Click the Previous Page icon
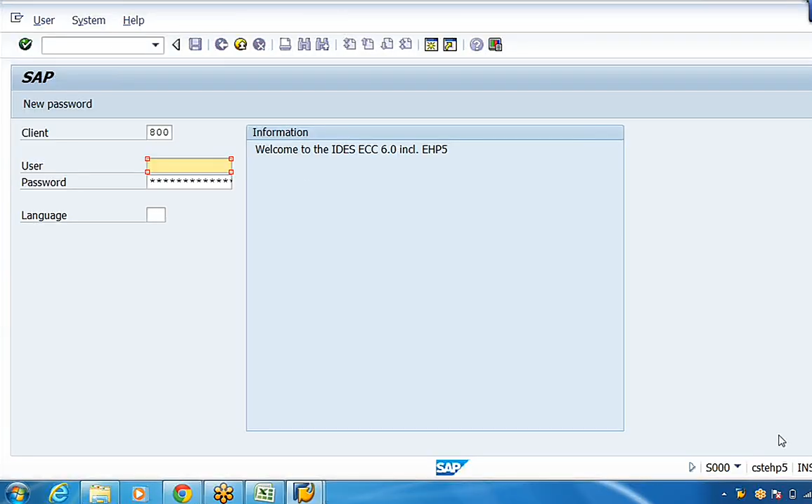Screen dimensions: 812x504 pos(368,44)
